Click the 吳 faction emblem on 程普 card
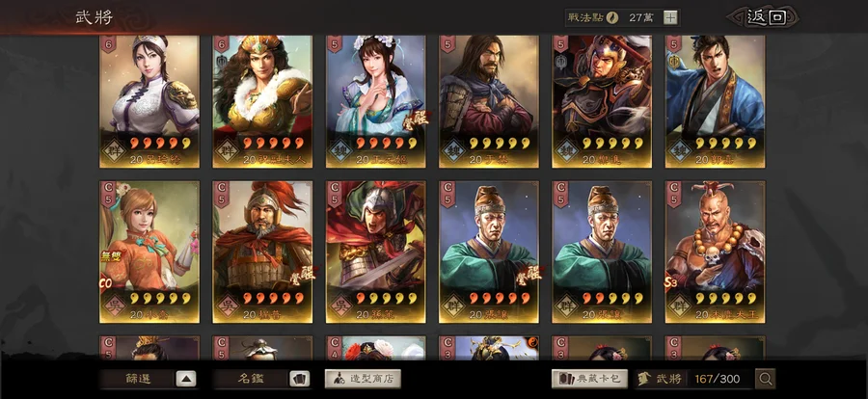 coord(225,305)
